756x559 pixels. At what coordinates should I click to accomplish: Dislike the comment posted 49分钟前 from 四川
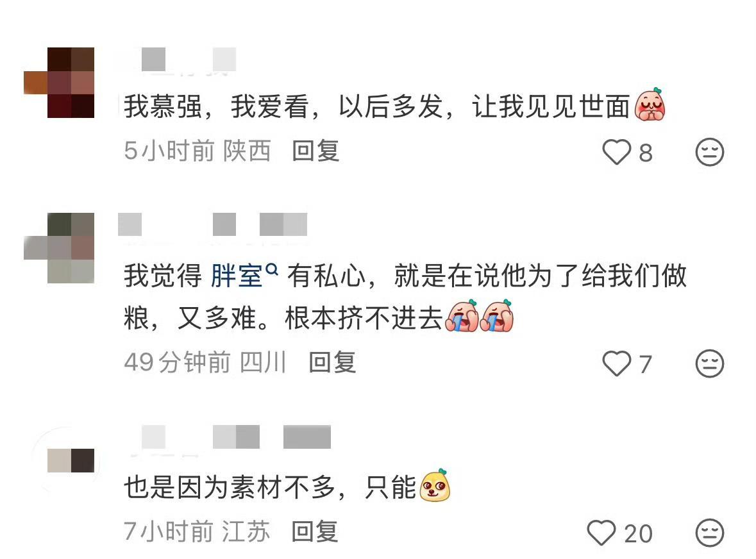710,363
